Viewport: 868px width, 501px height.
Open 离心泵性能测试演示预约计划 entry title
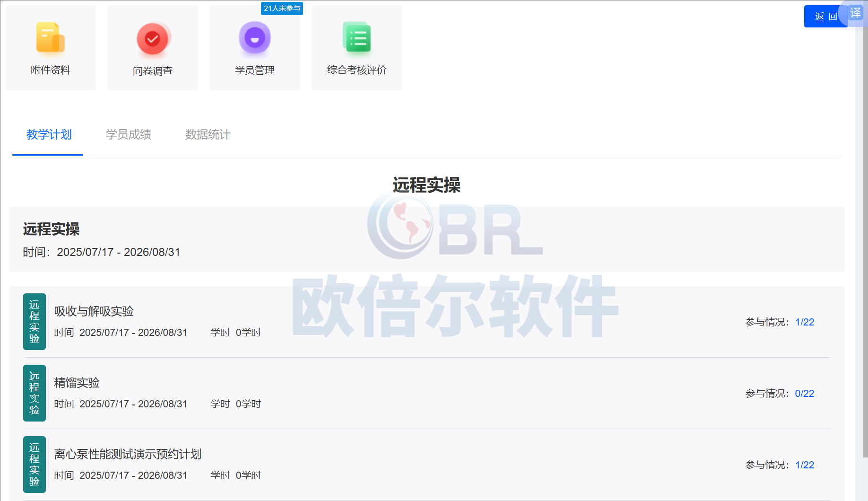pos(128,454)
